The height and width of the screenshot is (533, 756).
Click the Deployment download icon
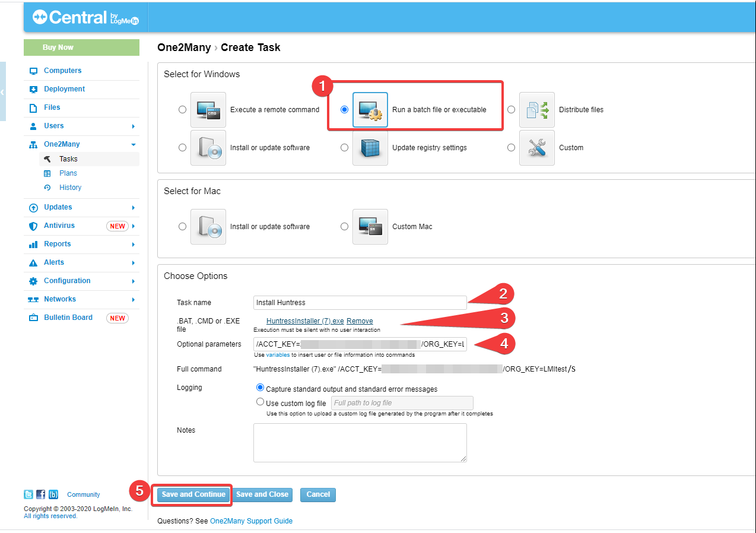33,89
